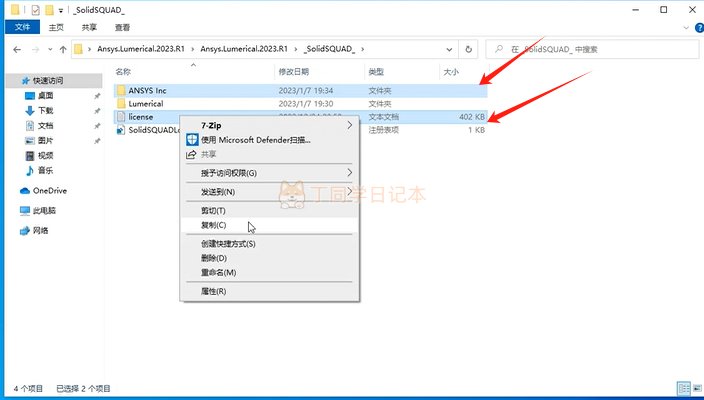Viewport: 704px width, 400px height.
Task: Switch to details view icon in status bar
Action: pos(684,388)
